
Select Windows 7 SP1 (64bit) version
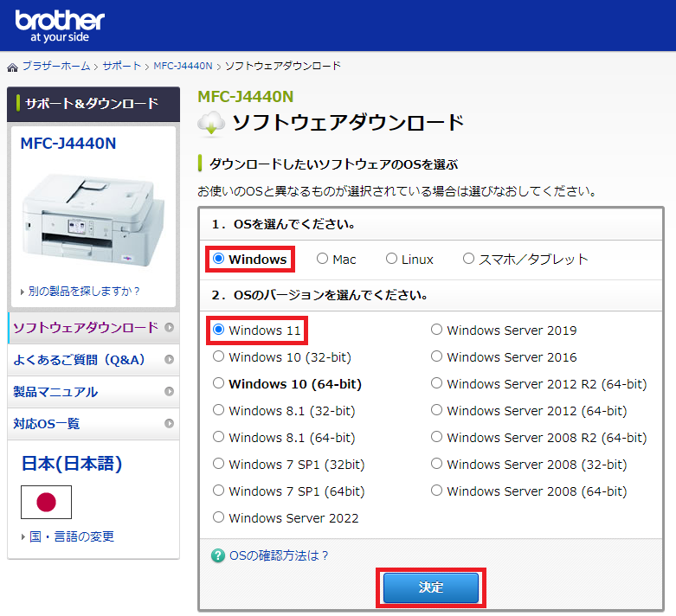point(219,491)
